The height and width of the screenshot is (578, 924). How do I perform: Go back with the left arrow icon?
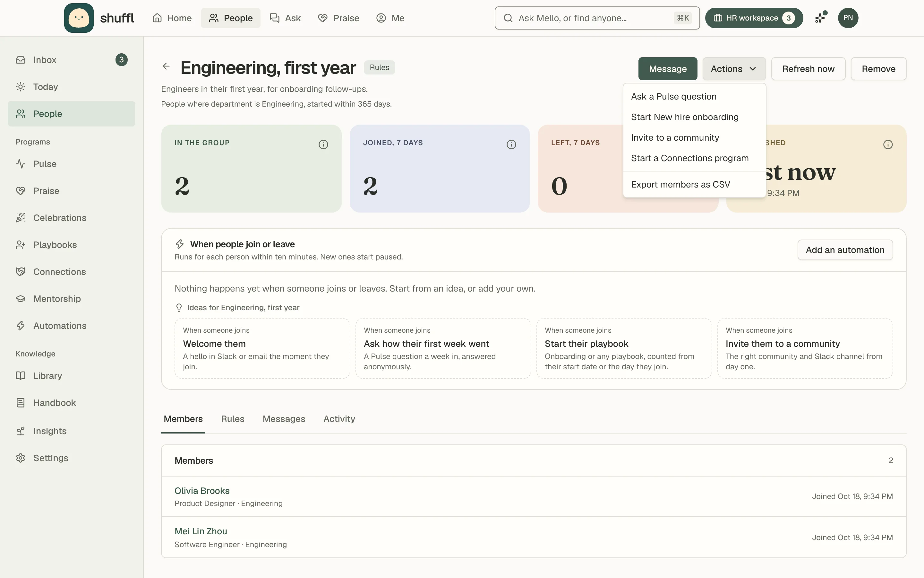click(166, 66)
